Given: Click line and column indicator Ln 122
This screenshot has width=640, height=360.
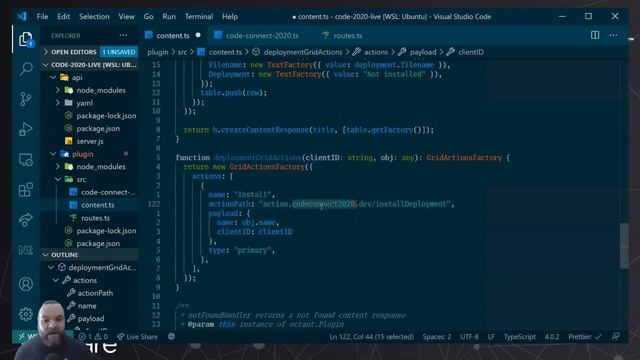Looking at the screenshot, I should tap(371, 337).
